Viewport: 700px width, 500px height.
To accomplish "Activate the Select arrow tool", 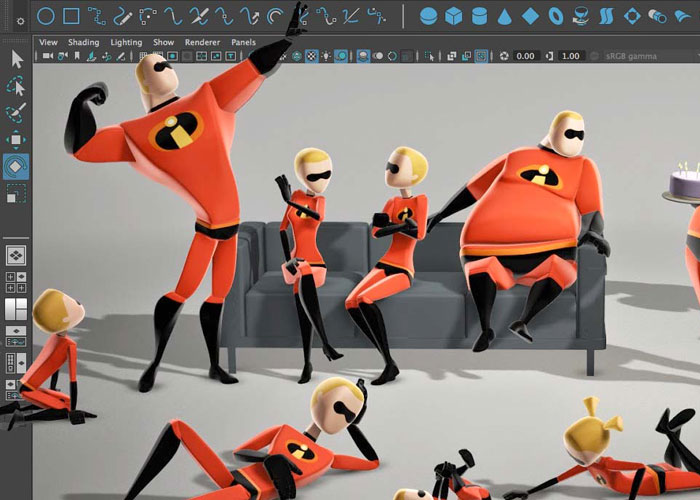I will (x=17, y=59).
